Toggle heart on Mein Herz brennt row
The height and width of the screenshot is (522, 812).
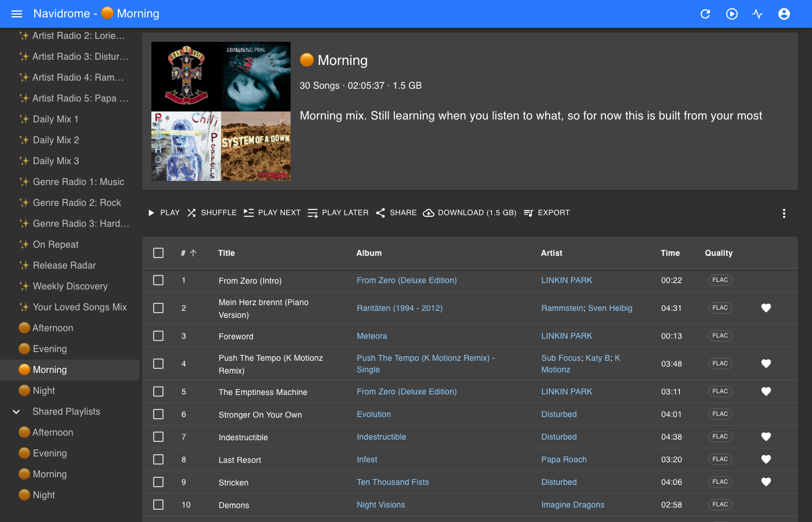[x=766, y=308]
